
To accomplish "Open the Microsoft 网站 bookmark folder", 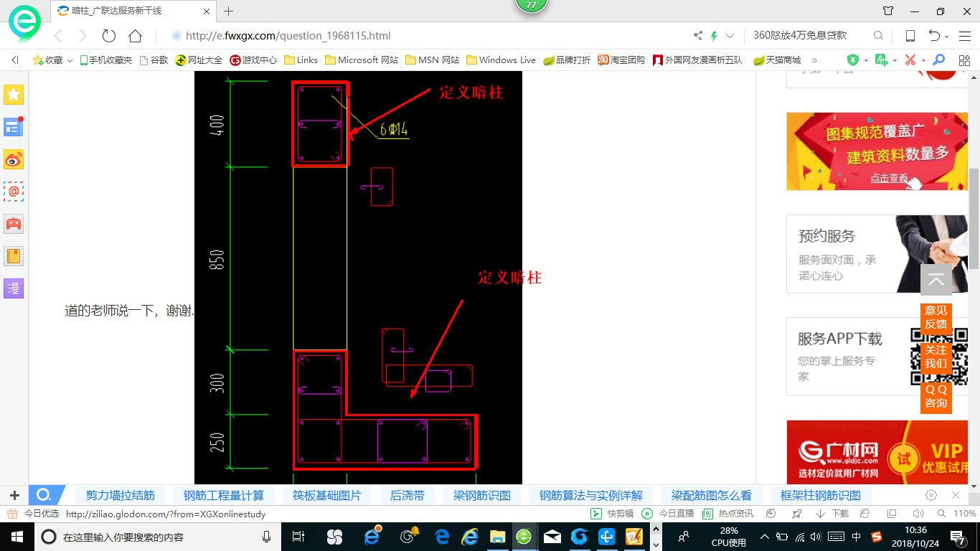I will (x=362, y=60).
